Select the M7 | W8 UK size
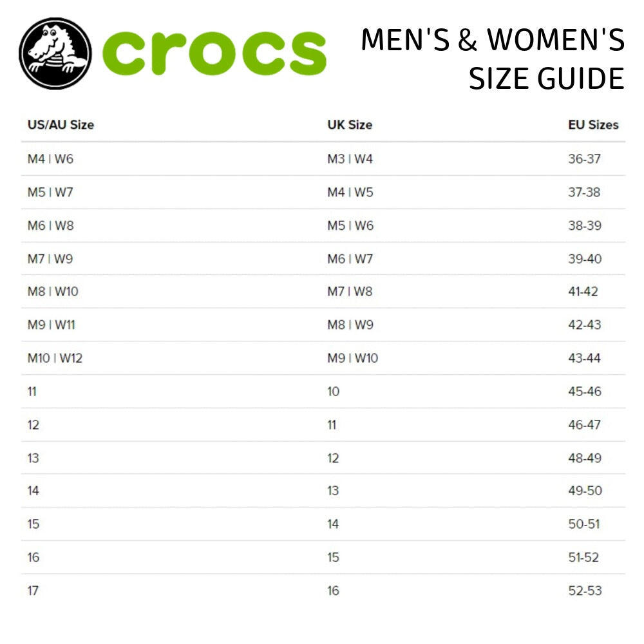Screen dimensions: 644x644 click(x=350, y=292)
